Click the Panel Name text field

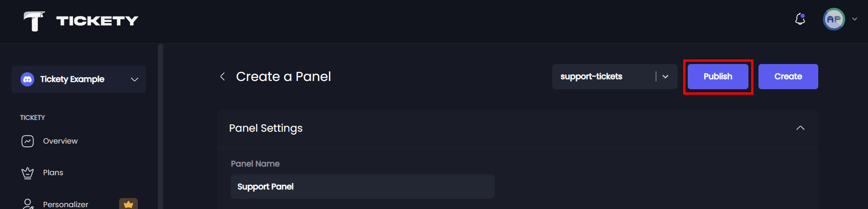(x=362, y=187)
